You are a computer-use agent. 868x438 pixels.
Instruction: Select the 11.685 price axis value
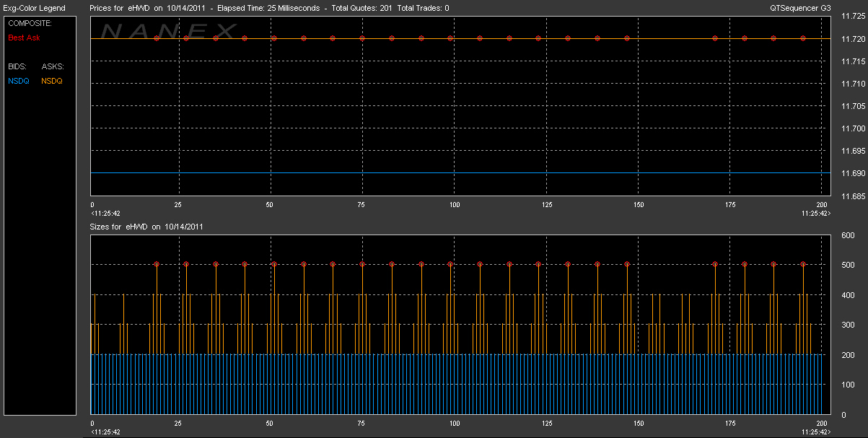(854, 196)
